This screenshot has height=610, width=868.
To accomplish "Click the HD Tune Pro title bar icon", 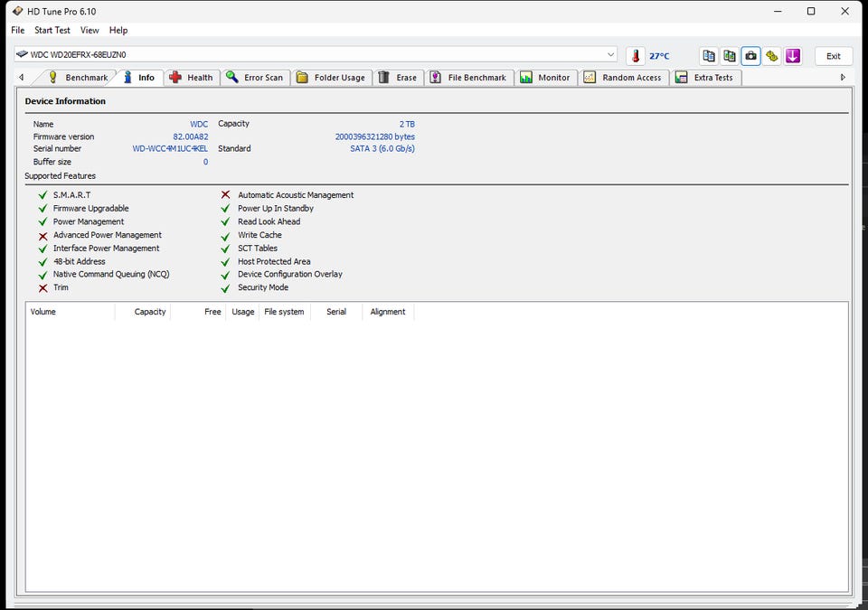I will point(18,11).
